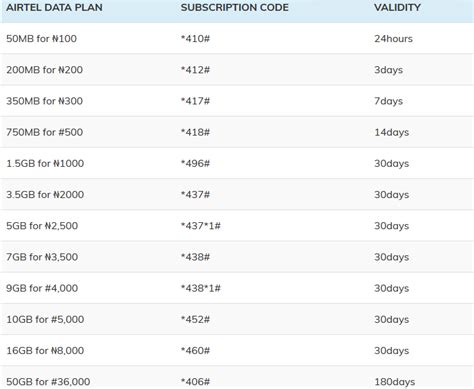The height and width of the screenshot is (389, 474).
Task: Click the AIRTEL DATA PLAN column header
Action: [x=54, y=7]
